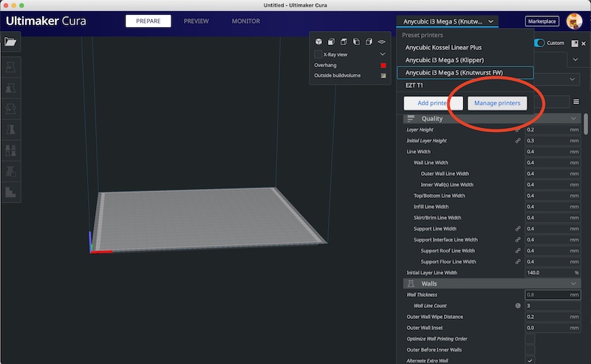Tick the X-Ray view checkbox
Screen dimensions: 591x364
(318, 55)
